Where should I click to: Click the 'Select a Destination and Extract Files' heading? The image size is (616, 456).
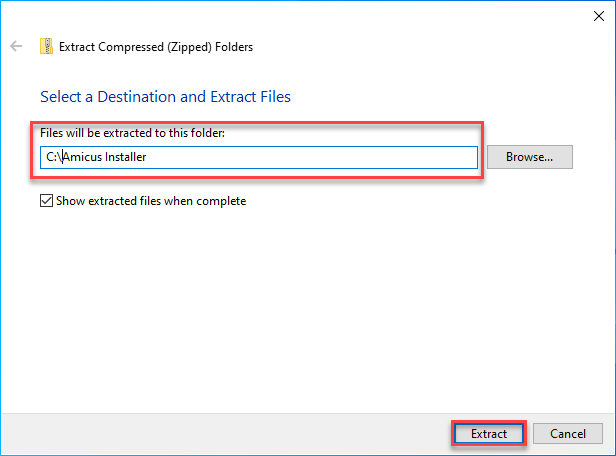tap(165, 97)
